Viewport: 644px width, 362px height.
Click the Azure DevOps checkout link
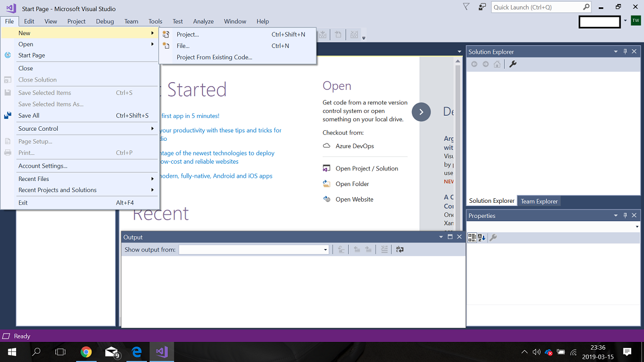tap(355, 146)
